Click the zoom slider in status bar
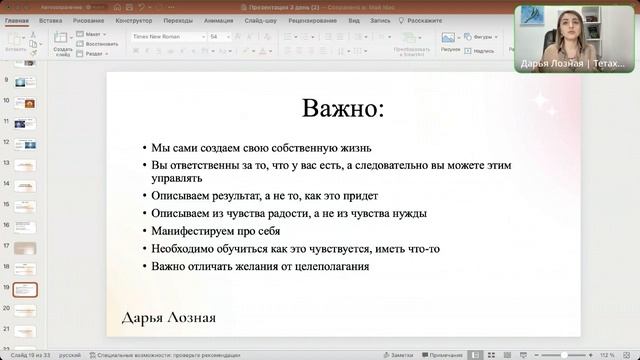The image size is (640, 360). (x=564, y=356)
